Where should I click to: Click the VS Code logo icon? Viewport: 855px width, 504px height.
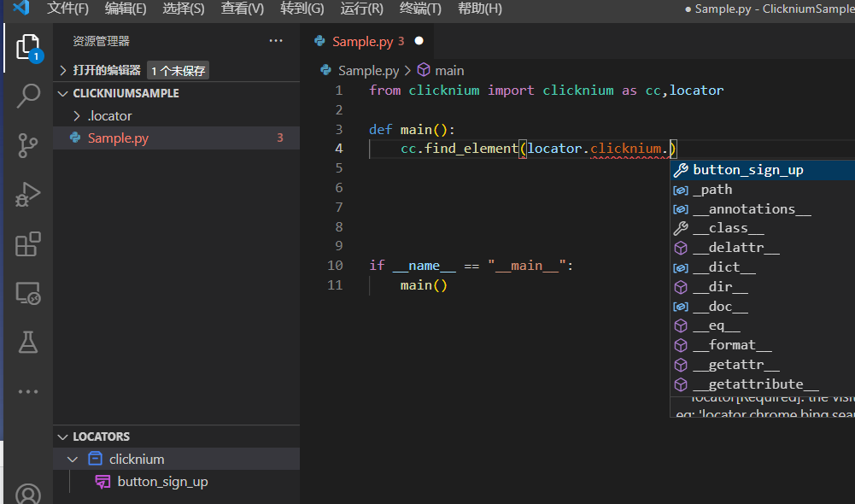(x=20, y=9)
